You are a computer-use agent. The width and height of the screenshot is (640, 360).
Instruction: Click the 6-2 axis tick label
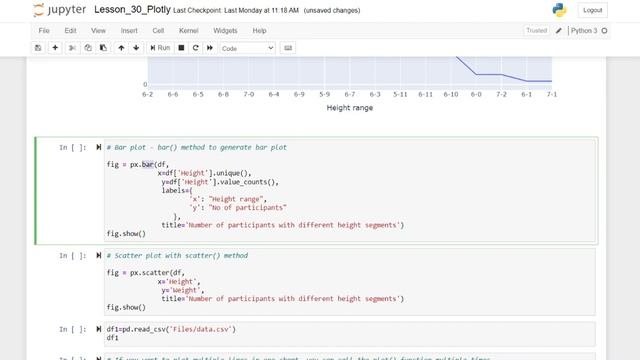(x=147, y=94)
